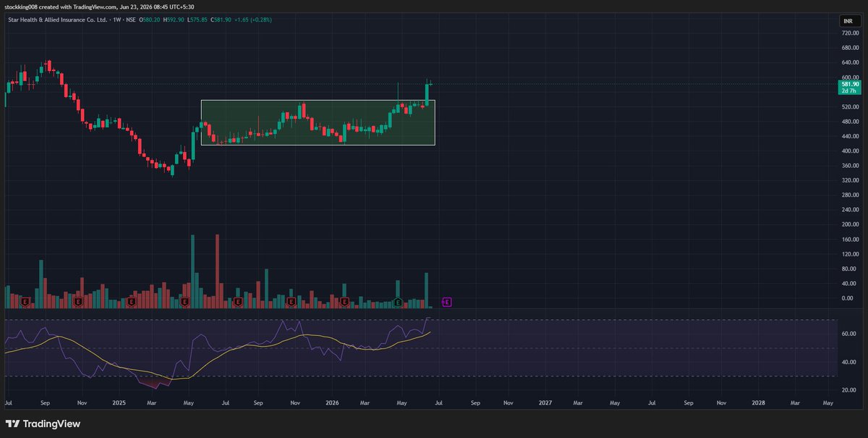This screenshot has width=868, height=438.
Task: Click the 520.00 price axis label
Action: tap(849, 107)
